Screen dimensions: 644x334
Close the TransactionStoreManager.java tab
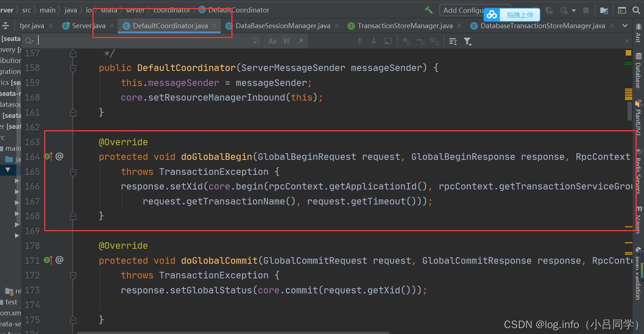[x=459, y=26]
